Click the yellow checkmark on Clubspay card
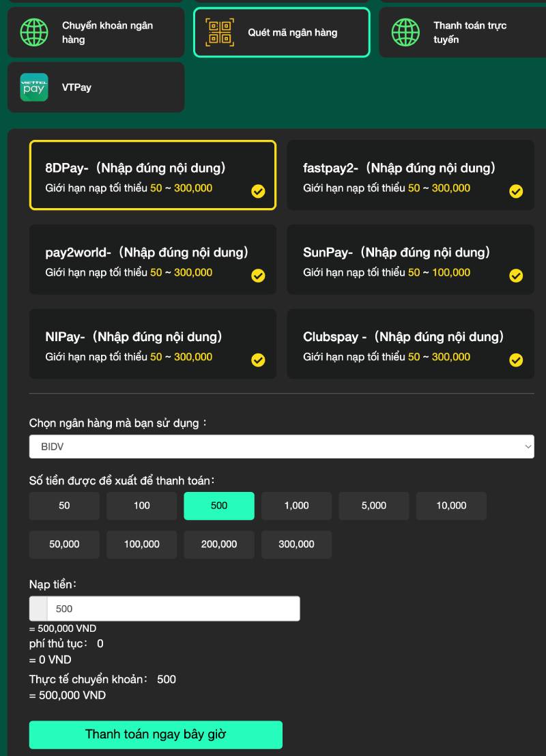 point(516,360)
